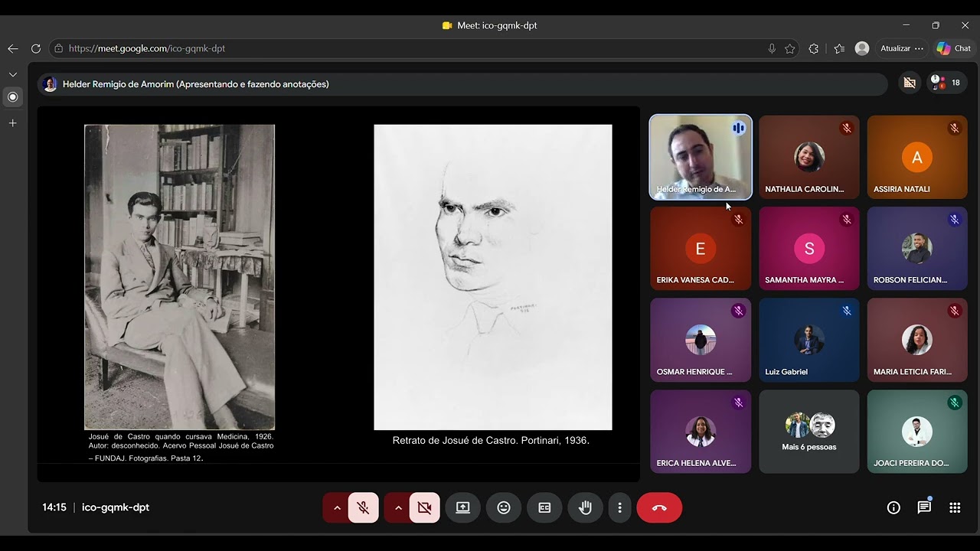The width and height of the screenshot is (980, 551).
Task: Open the Mais 6 pessoas tile
Action: point(808,432)
